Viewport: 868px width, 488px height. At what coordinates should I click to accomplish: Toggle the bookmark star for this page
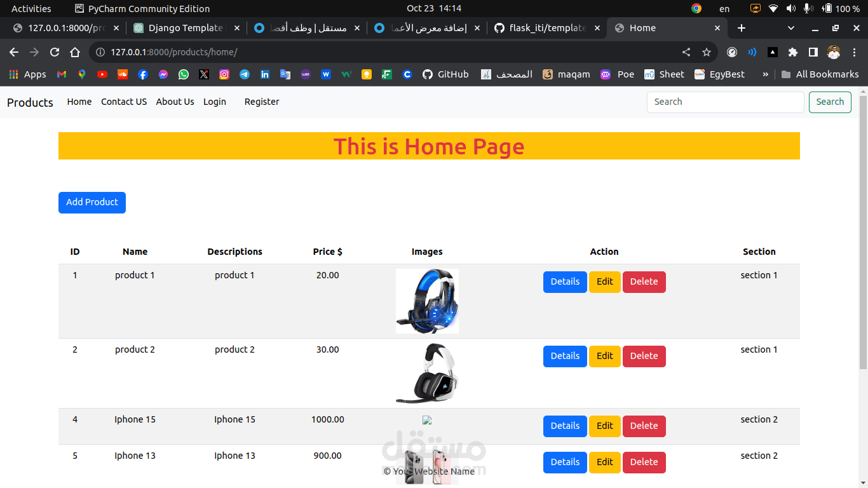click(707, 52)
